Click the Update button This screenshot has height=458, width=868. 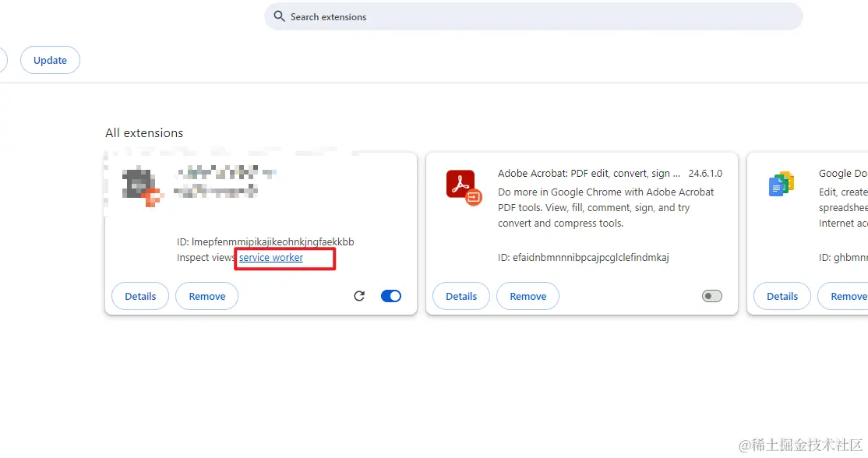point(51,60)
